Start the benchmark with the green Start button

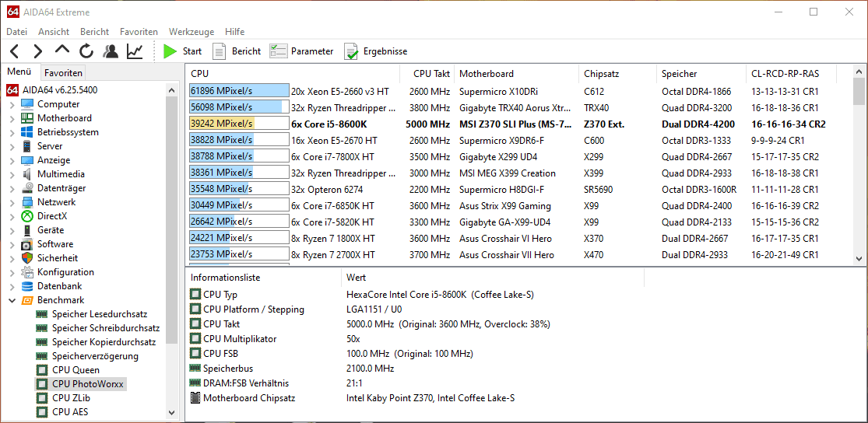182,51
